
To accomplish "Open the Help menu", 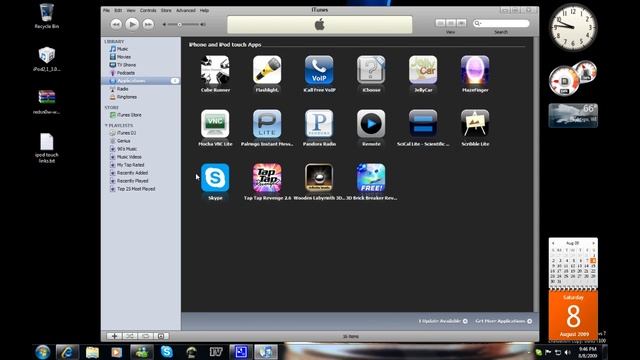I will (204, 10).
